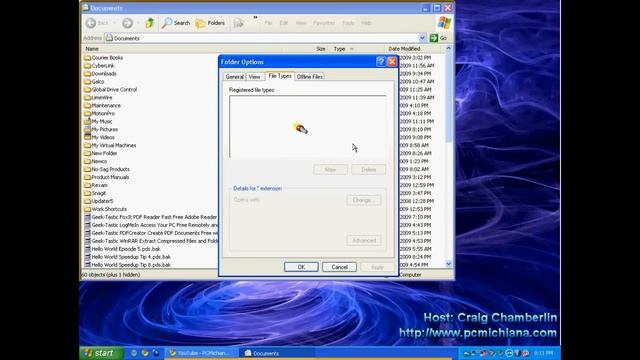This screenshot has height=360, width=640.
Task: Select the CyberLink folder icon
Action: coord(87,66)
